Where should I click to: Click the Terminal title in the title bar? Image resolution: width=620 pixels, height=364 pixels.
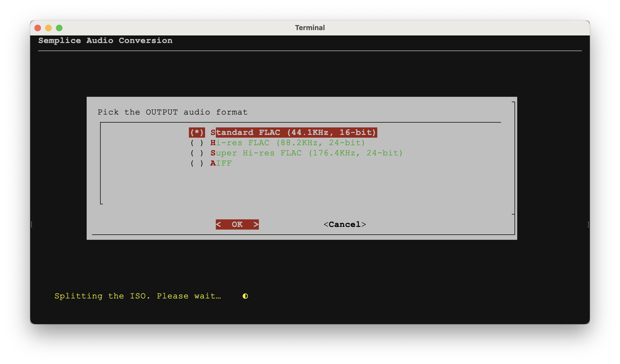[310, 27]
